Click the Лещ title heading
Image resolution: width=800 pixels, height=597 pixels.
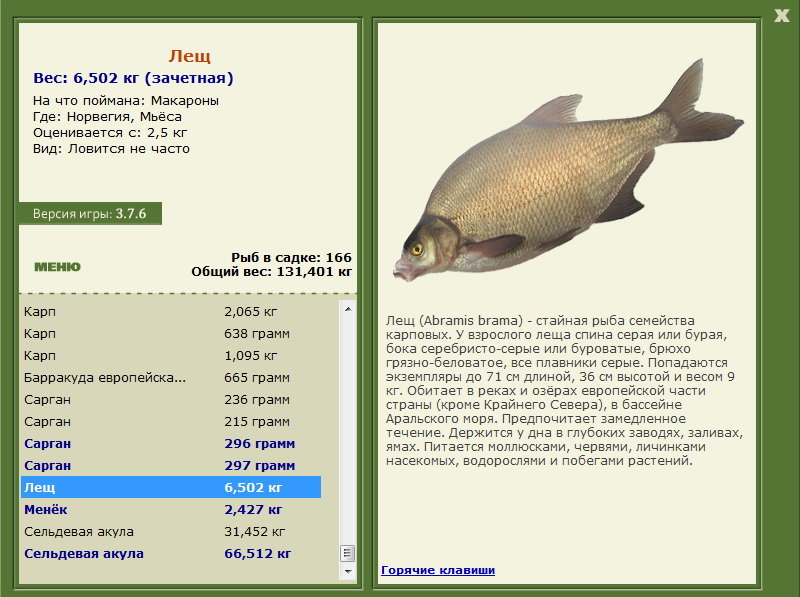[189, 56]
